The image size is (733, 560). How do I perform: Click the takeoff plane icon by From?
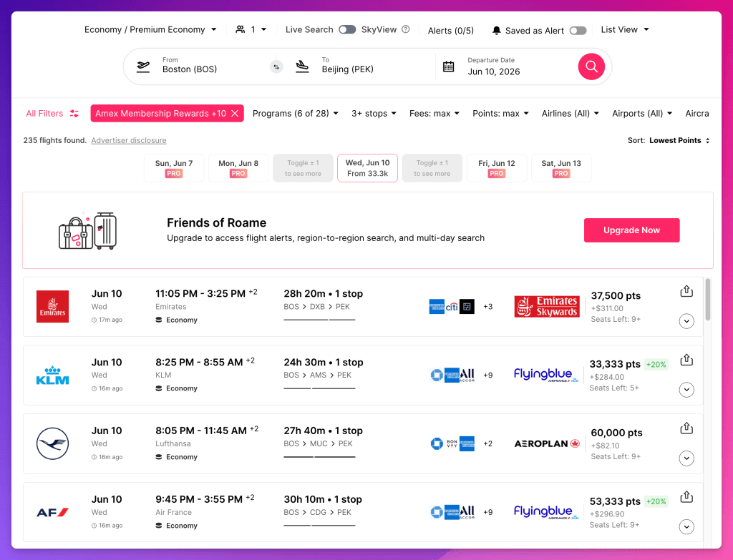point(143,67)
